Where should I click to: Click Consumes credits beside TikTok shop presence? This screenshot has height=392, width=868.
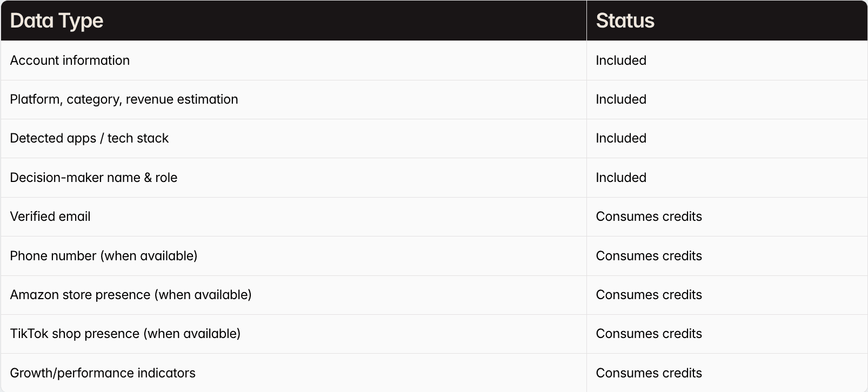pos(649,334)
